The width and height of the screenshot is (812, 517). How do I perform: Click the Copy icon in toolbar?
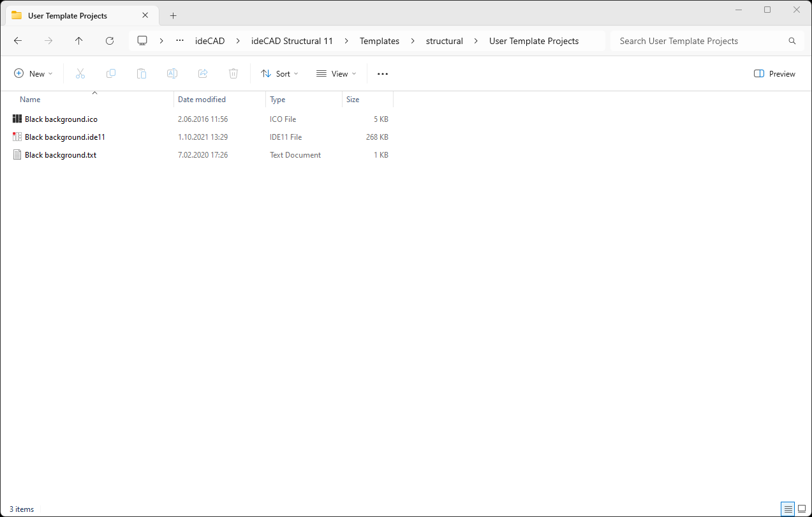pos(111,74)
